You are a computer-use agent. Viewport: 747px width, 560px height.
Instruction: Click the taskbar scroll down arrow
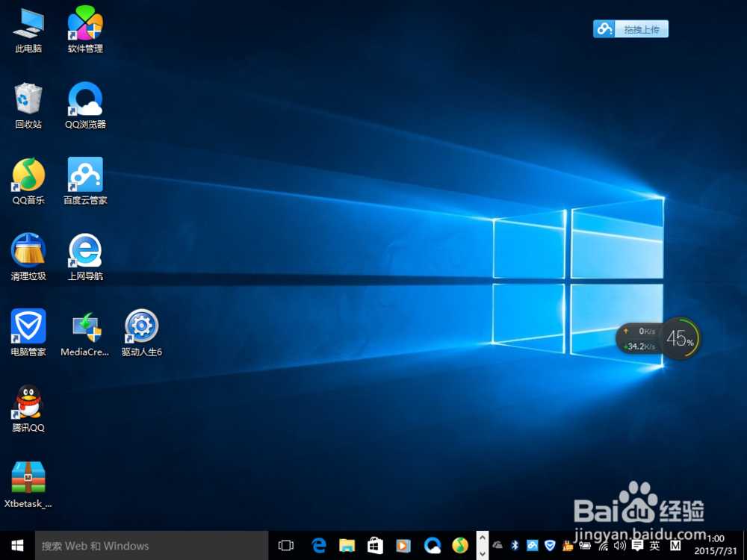click(482, 553)
